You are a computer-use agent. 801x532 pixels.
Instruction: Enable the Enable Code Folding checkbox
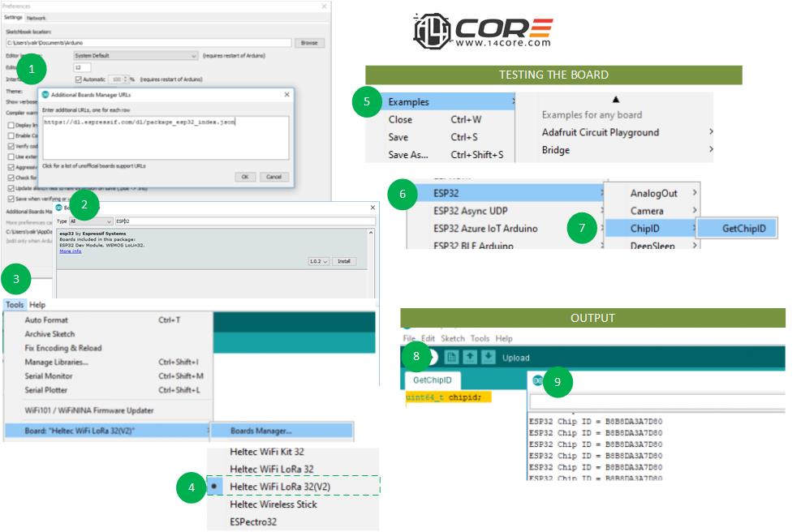click(x=11, y=135)
